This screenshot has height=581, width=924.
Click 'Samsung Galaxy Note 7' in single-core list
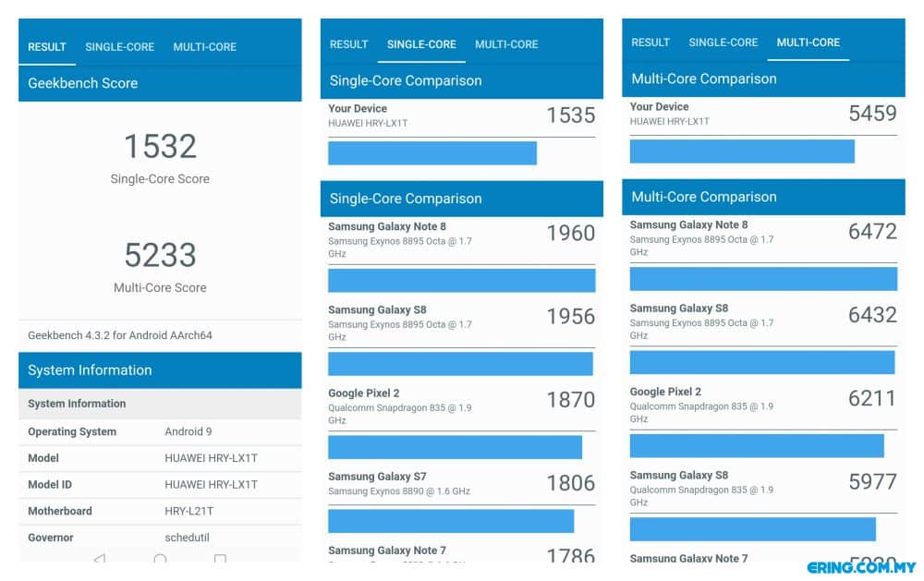[387, 550]
